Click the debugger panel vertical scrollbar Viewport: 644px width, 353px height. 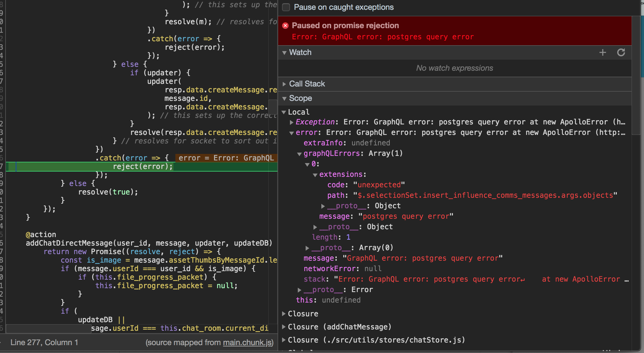[x=635, y=75]
